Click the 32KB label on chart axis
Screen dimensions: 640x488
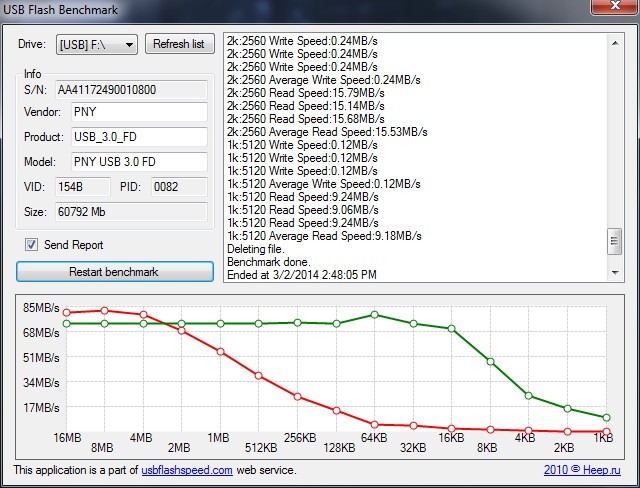[413, 448]
